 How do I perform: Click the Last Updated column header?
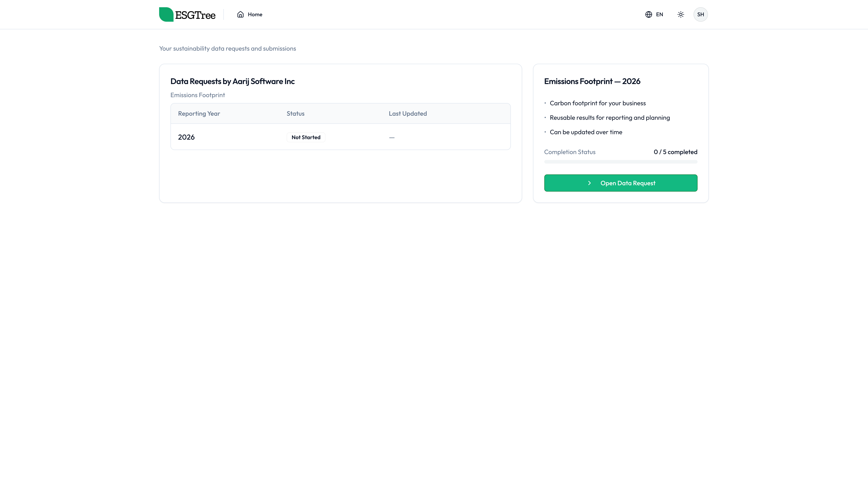click(408, 114)
